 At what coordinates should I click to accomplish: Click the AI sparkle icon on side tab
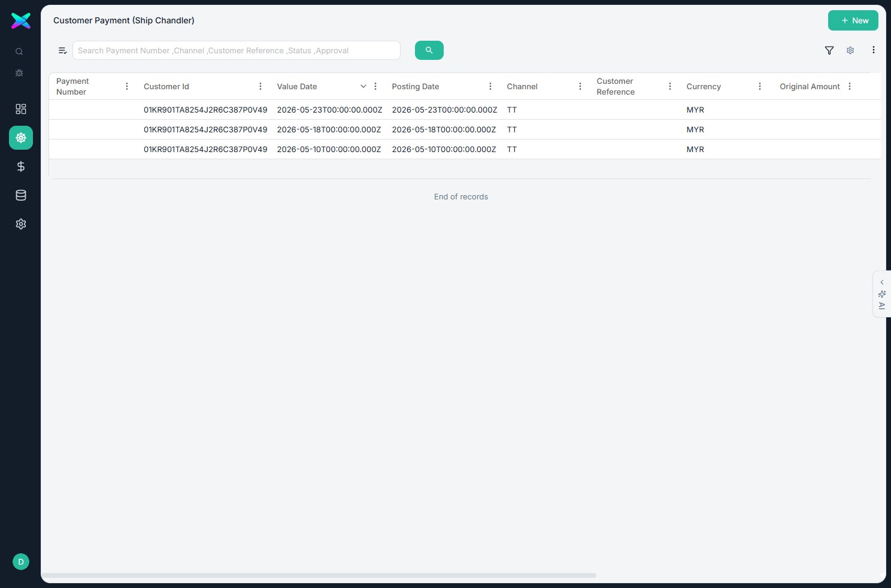[x=882, y=294]
